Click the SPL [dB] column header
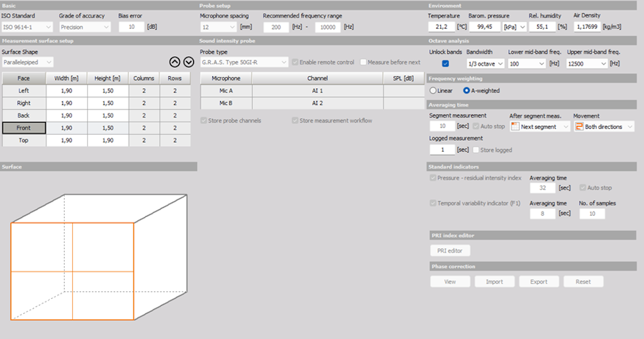644x339 pixels. click(403, 78)
